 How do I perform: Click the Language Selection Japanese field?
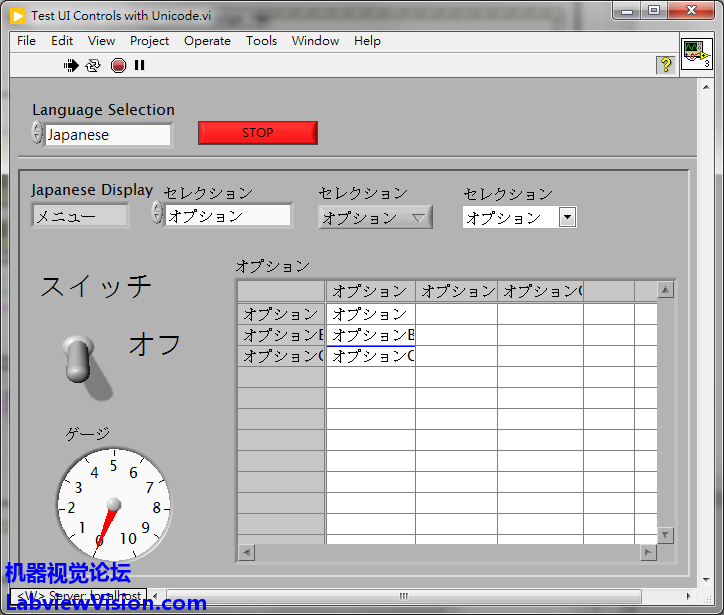coord(107,135)
